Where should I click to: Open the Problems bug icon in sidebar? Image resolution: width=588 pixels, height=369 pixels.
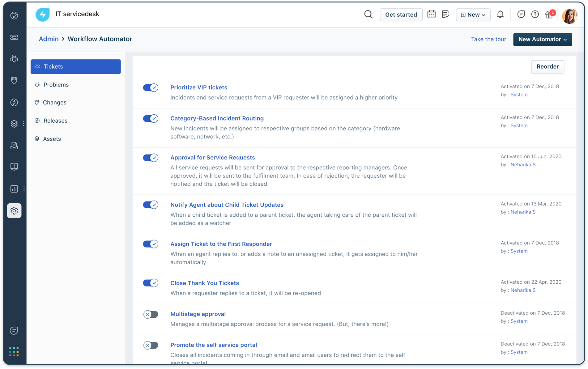[x=14, y=59]
